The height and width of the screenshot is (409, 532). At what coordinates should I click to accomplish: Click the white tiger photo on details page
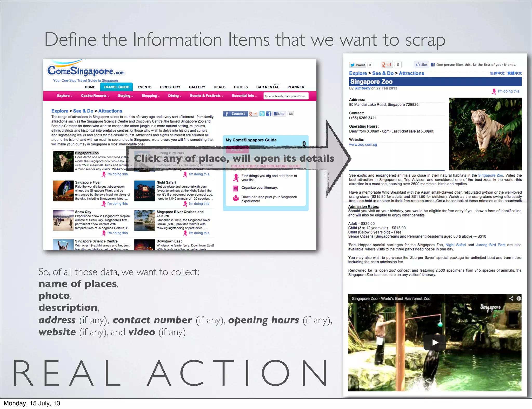(485, 134)
